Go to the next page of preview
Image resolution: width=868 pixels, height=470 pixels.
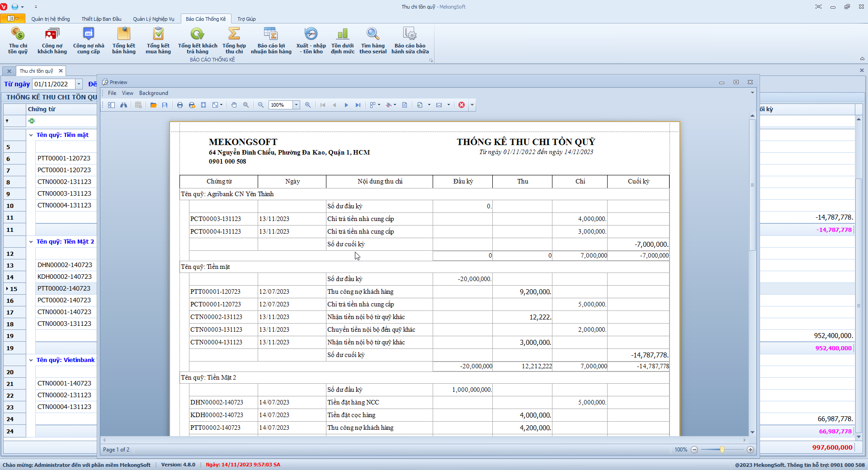[x=346, y=105]
